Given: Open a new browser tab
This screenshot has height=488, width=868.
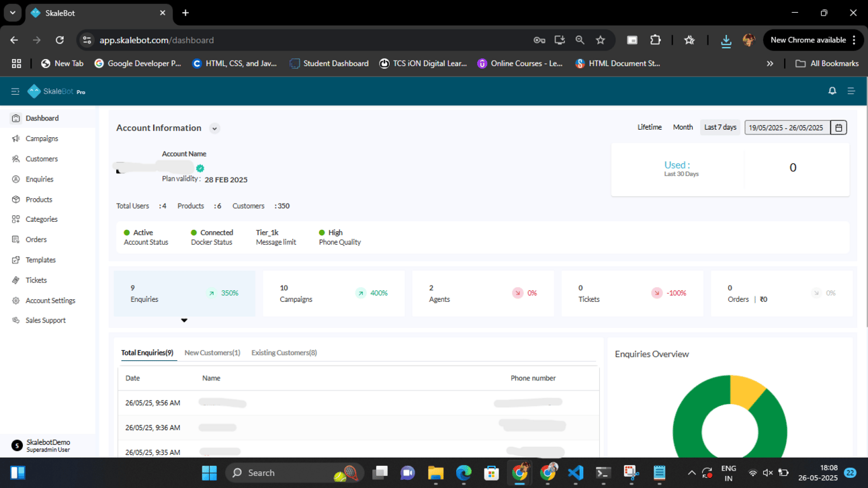Looking at the screenshot, I should 185,13.
